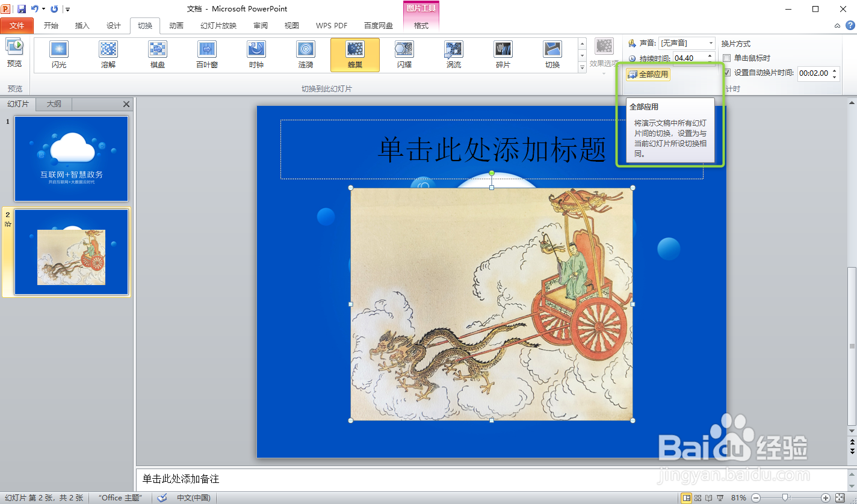Switch to Slide Sorter view in status bar
Screen dimensions: 857x504
click(698, 498)
